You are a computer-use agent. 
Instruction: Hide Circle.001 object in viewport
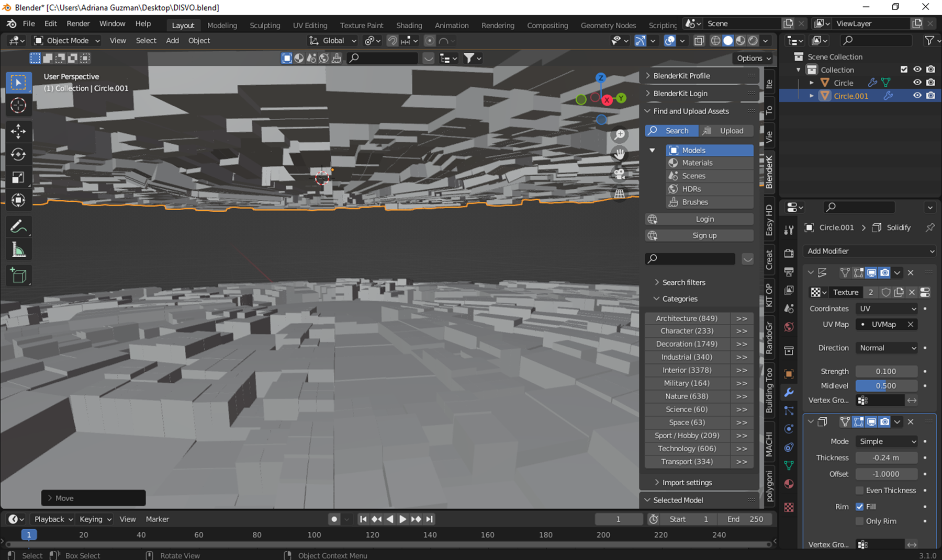[x=917, y=96]
